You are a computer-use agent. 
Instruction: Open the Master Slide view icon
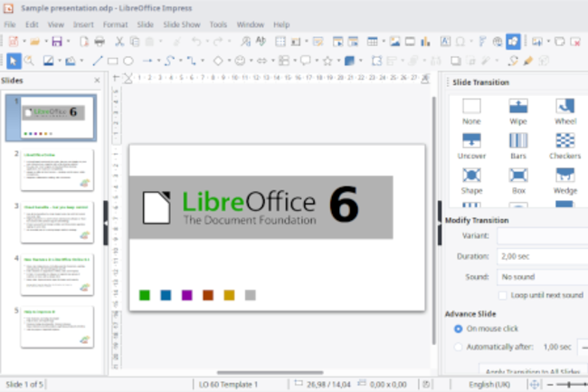pos(318,42)
